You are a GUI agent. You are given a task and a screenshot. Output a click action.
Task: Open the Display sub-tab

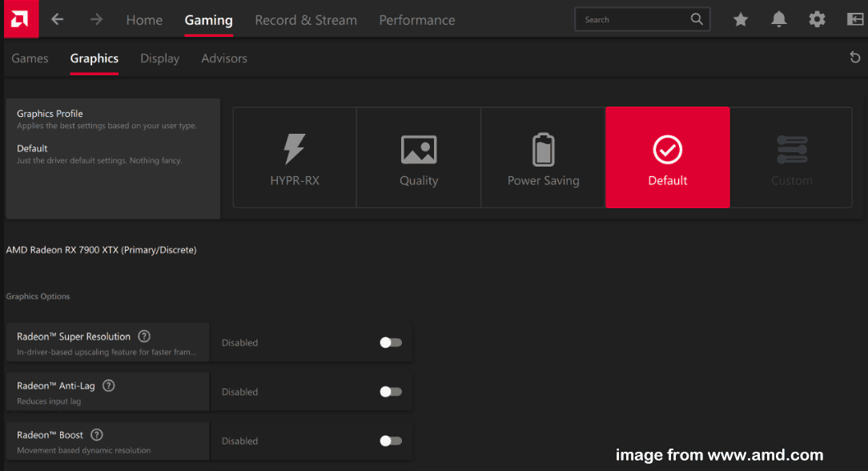159,58
